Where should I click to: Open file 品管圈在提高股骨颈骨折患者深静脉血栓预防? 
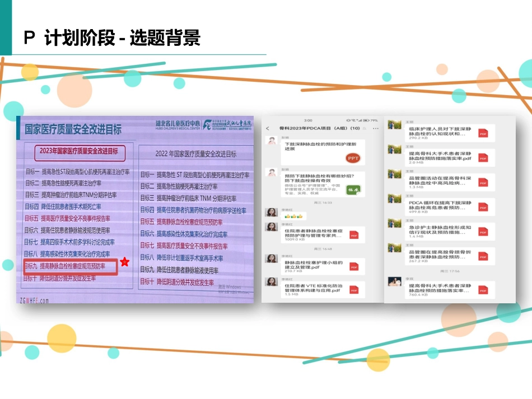click(450, 256)
